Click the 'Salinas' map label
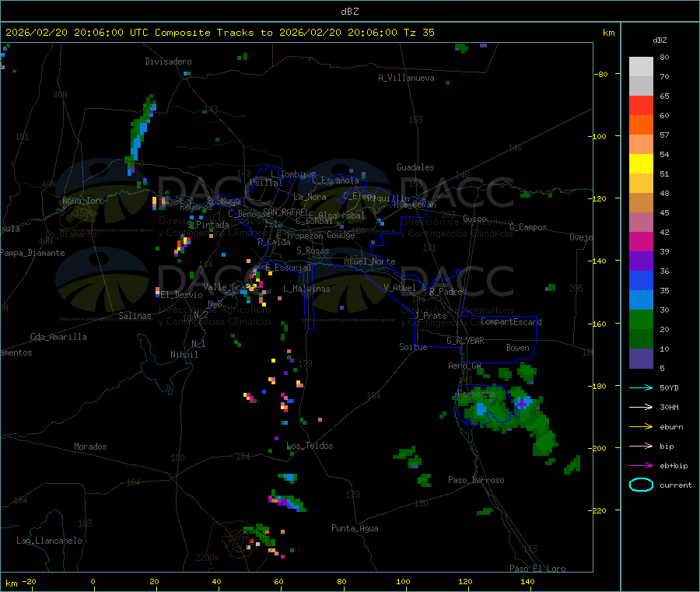Screen dimensions: 700x592 [x=135, y=316]
